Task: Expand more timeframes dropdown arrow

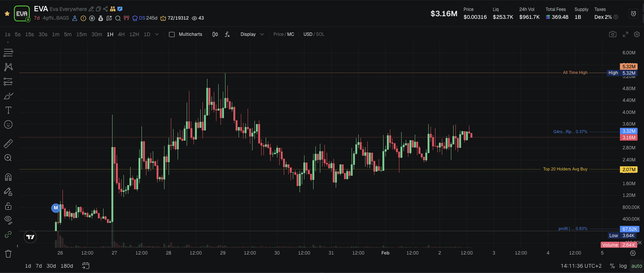Action: pyautogui.click(x=157, y=34)
